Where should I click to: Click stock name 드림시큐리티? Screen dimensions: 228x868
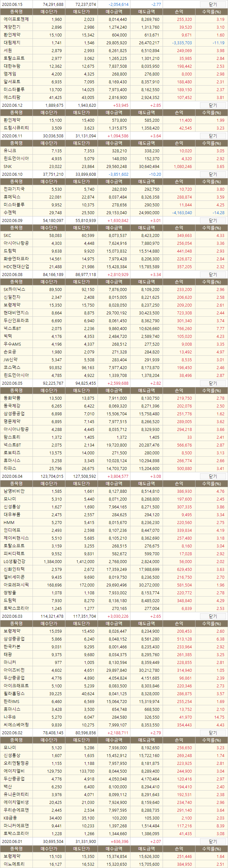(16, 128)
